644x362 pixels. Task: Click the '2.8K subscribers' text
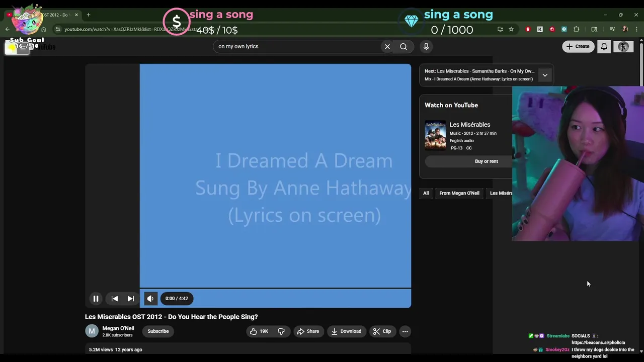(x=117, y=335)
